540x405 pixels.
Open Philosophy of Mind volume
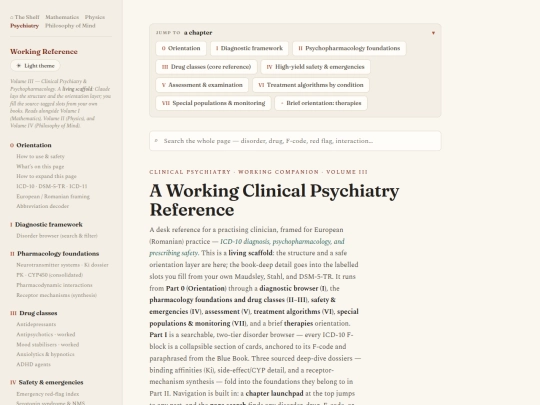(x=70, y=25)
